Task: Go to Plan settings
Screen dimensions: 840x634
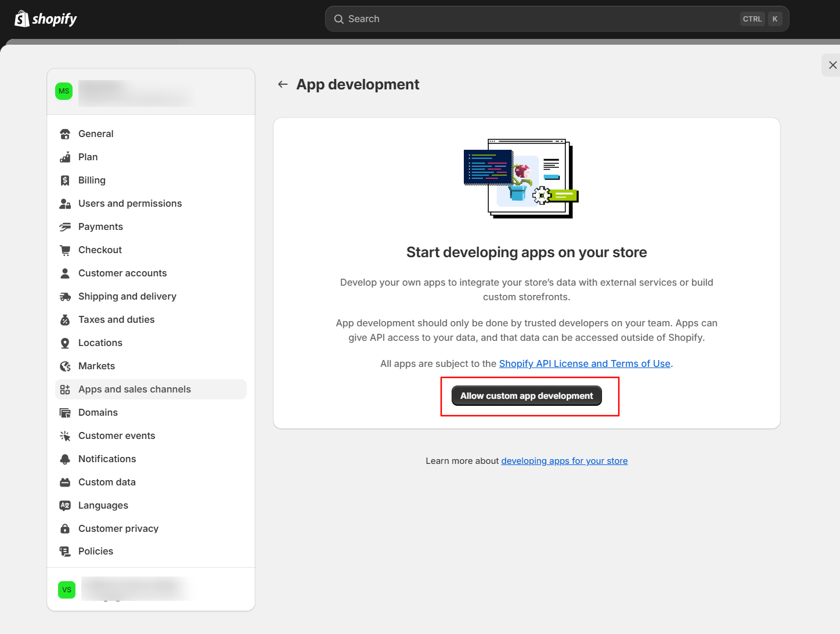Action: [151, 157]
